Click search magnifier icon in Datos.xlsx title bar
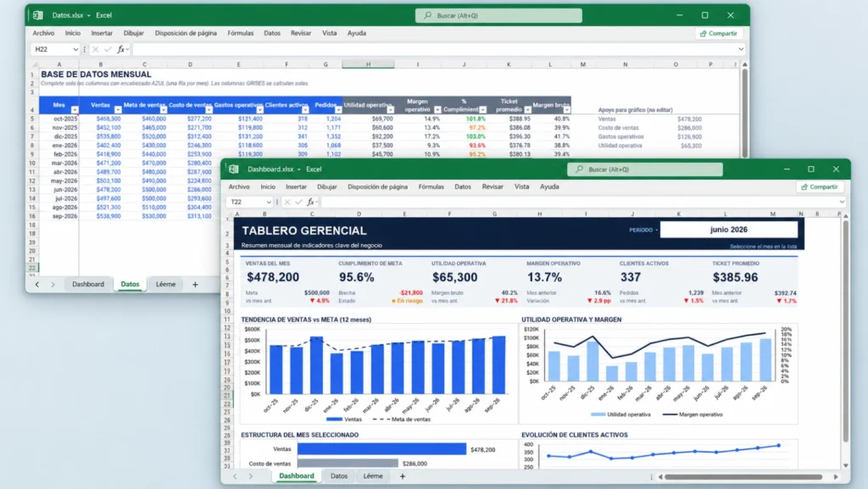868x489 pixels. pos(427,15)
